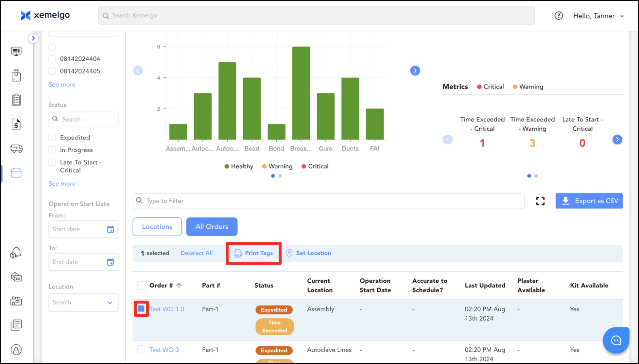Select the Test WO 3 row checkbox
The height and width of the screenshot is (364, 639).
(x=141, y=349)
